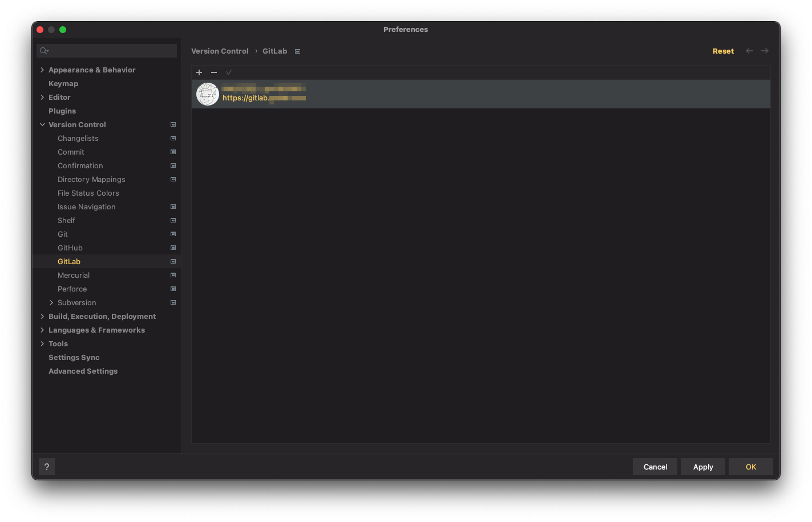Click the GitLab account avatar
This screenshot has height=522, width=812.
(208, 94)
